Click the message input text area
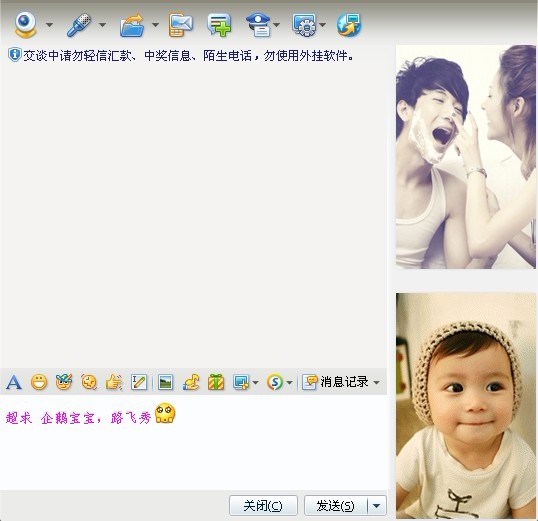538x521 pixels. [194, 442]
